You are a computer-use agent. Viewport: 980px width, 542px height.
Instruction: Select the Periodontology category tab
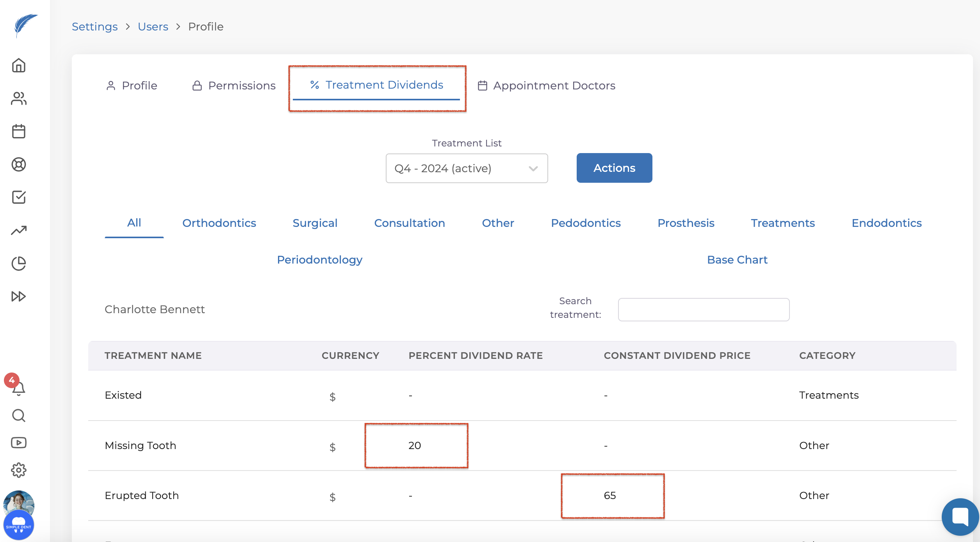(x=319, y=260)
